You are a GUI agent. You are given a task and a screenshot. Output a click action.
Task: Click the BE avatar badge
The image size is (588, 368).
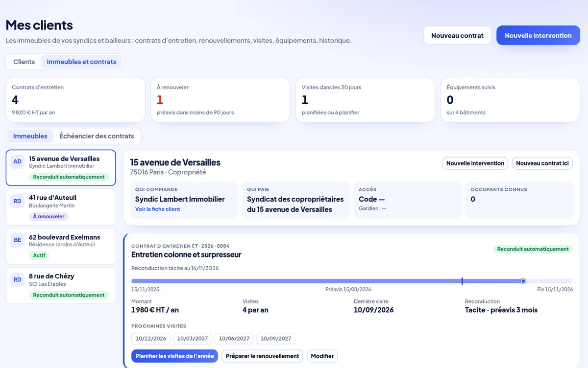[x=18, y=240]
